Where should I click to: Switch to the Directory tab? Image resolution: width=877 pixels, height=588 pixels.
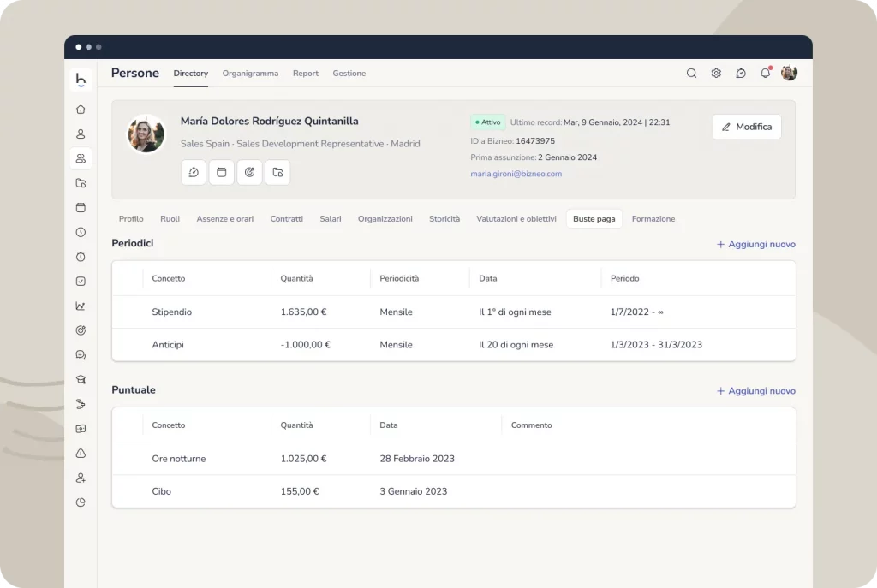(x=191, y=74)
